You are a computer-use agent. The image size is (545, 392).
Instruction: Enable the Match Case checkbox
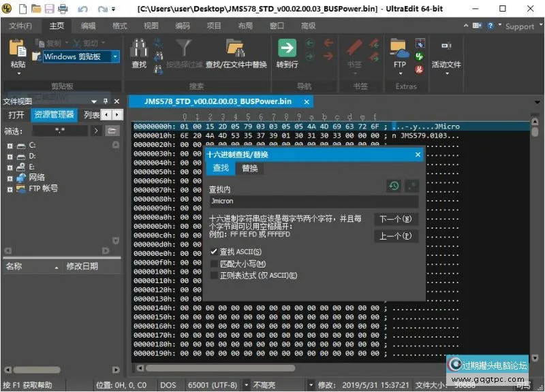pyautogui.click(x=215, y=264)
